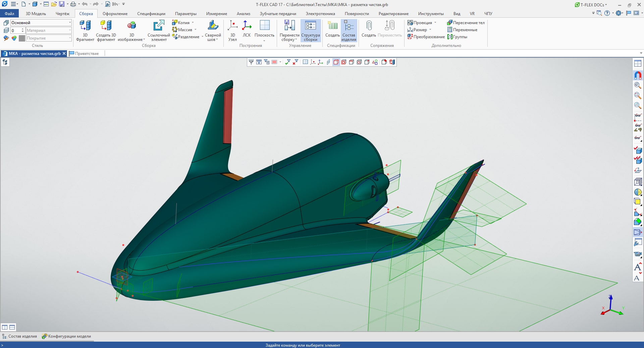Expand document tabs list arrow
Screen dimensions: 644x348
click(641, 53)
